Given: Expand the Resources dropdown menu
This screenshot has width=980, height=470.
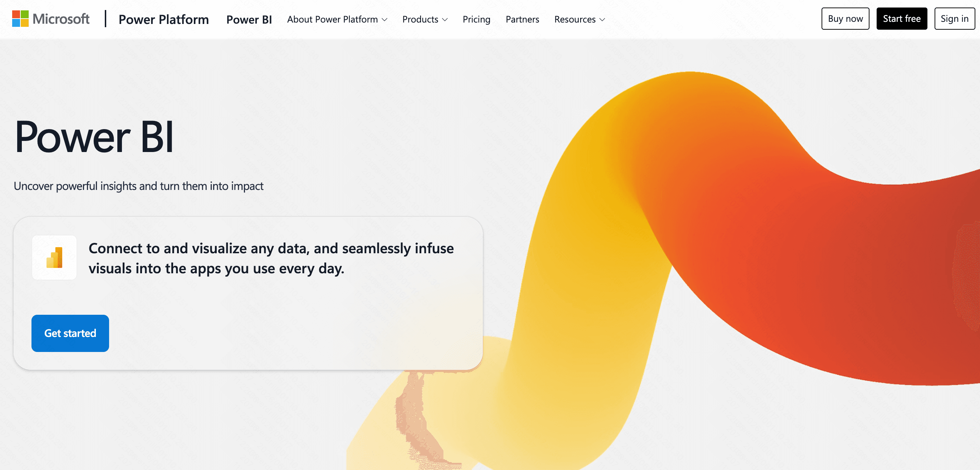Looking at the screenshot, I should coord(579,19).
